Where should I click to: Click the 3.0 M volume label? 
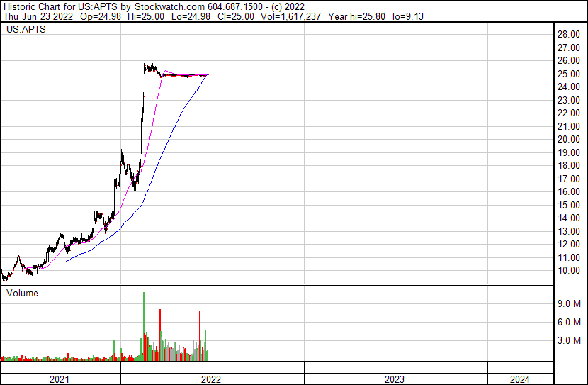569,340
